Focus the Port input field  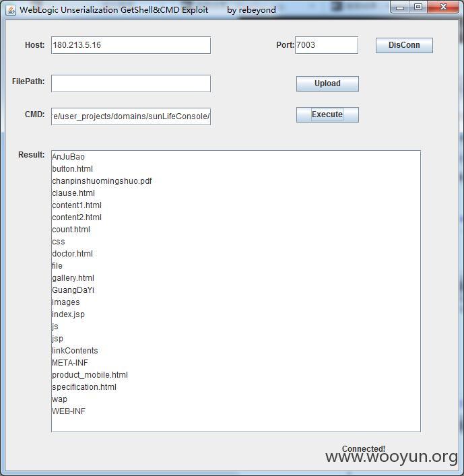pyautogui.click(x=327, y=45)
